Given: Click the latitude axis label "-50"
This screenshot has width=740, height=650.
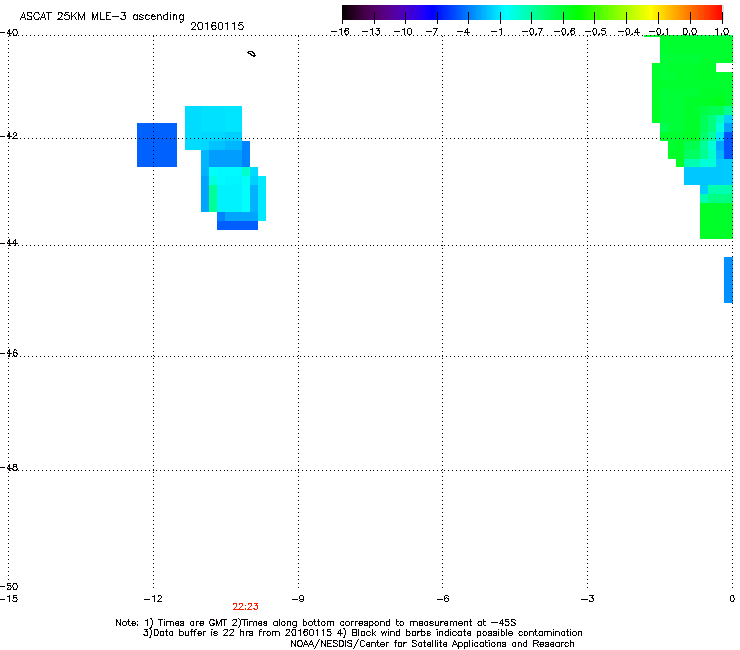Looking at the screenshot, I should 9,587.
